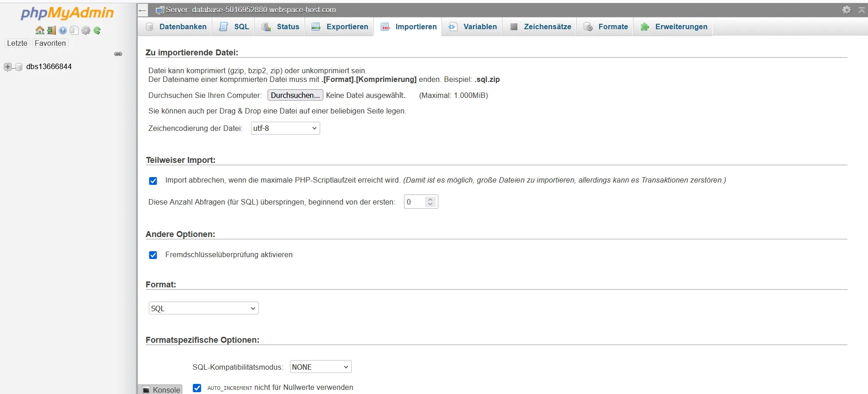
Task: Collapse sidebar with left arrow button
Action: 142,10
